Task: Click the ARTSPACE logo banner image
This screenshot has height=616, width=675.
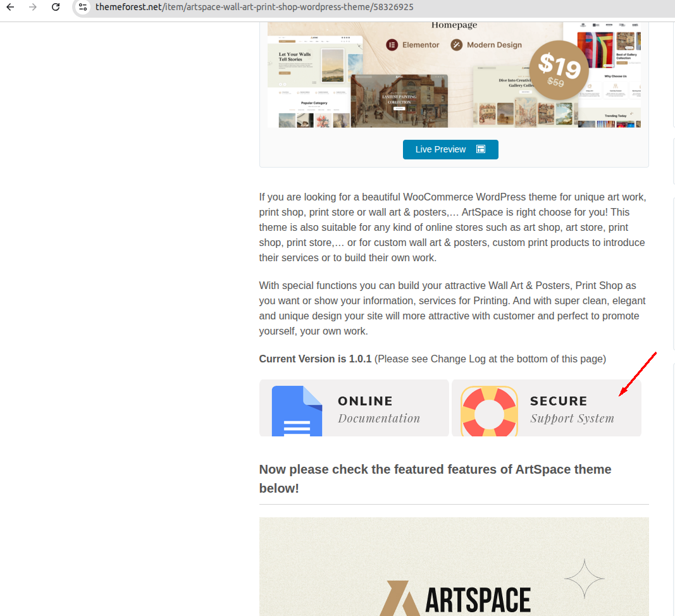Action: (x=454, y=567)
